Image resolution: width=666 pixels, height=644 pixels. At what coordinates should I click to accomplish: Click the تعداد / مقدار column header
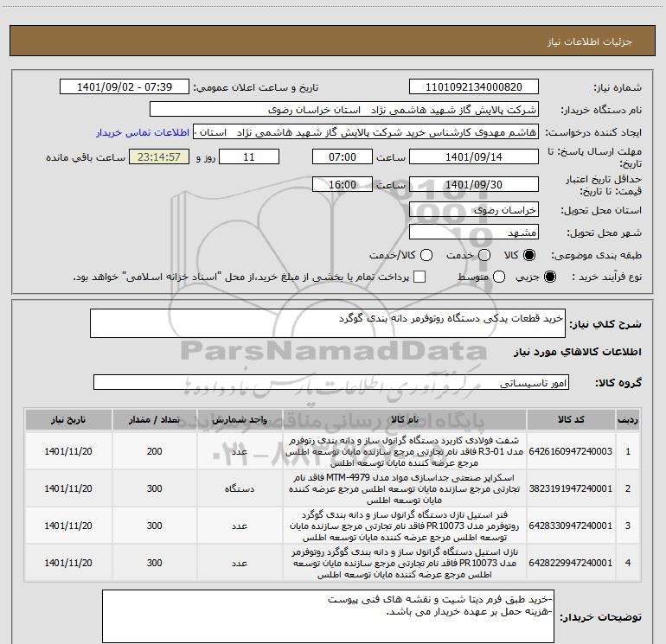pos(154,420)
